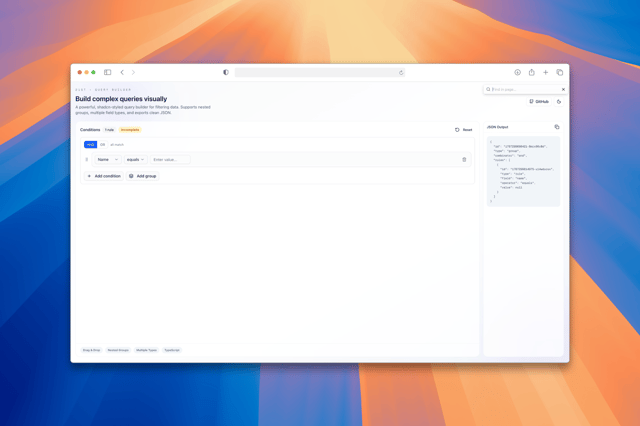The height and width of the screenshot is (426, 640).
Task: Add a new group
Action: point(142,176)
